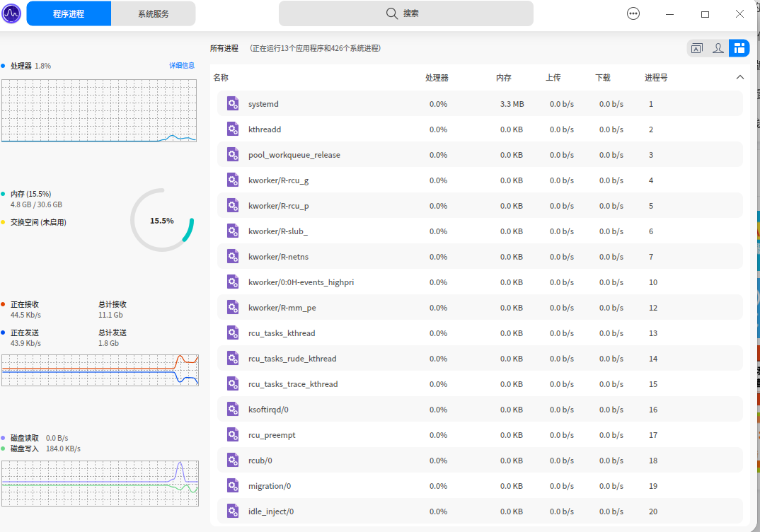Screen dimensions: 760x532
Task: Click the 磁盘写入 184.0 KB/s label
Action: (x=45, y=449)
